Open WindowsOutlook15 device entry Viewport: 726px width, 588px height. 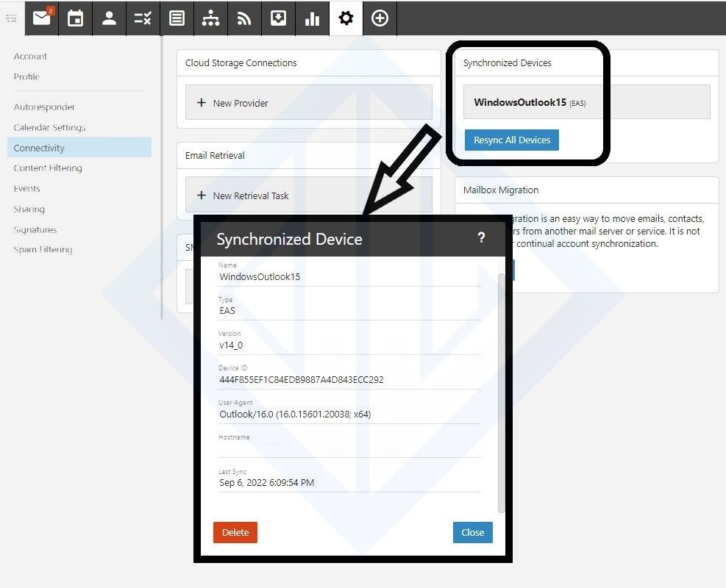pyautogui.click(x=587, y=102)
